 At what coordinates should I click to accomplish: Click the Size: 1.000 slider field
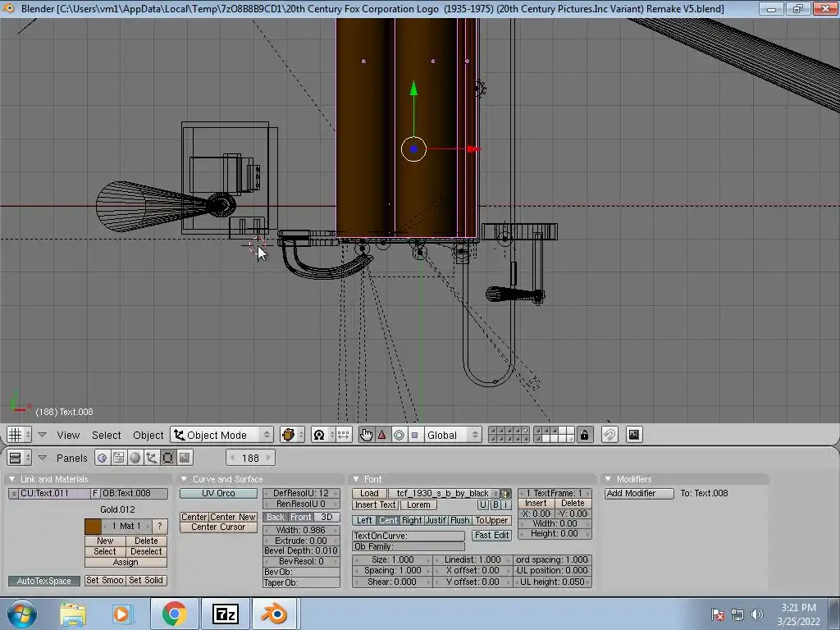(x=392, y=559)
